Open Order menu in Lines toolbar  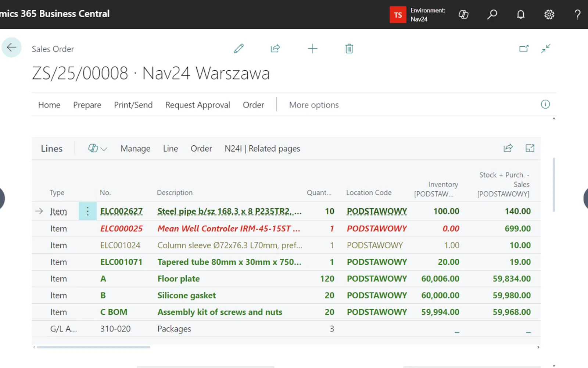point(201,148)
